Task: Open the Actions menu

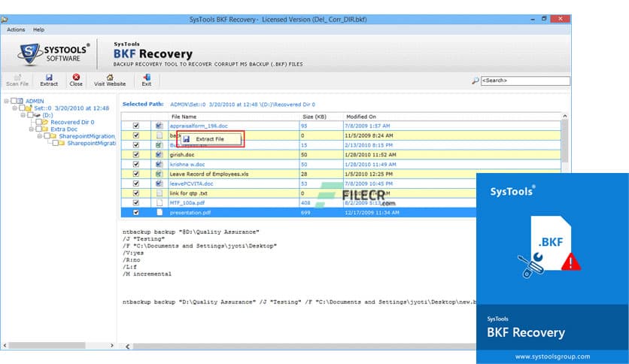Action: (x=16, y=29)
